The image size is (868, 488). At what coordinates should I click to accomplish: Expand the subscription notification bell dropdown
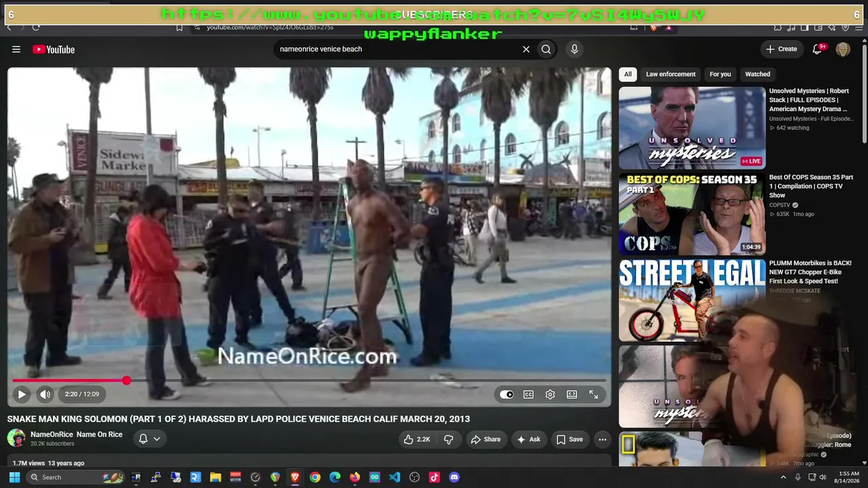(149, 439)
